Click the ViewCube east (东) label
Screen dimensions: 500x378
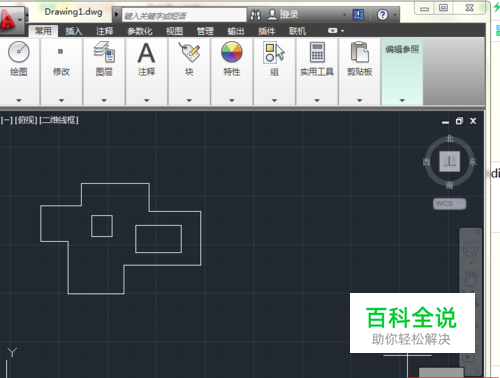(473, 162)
